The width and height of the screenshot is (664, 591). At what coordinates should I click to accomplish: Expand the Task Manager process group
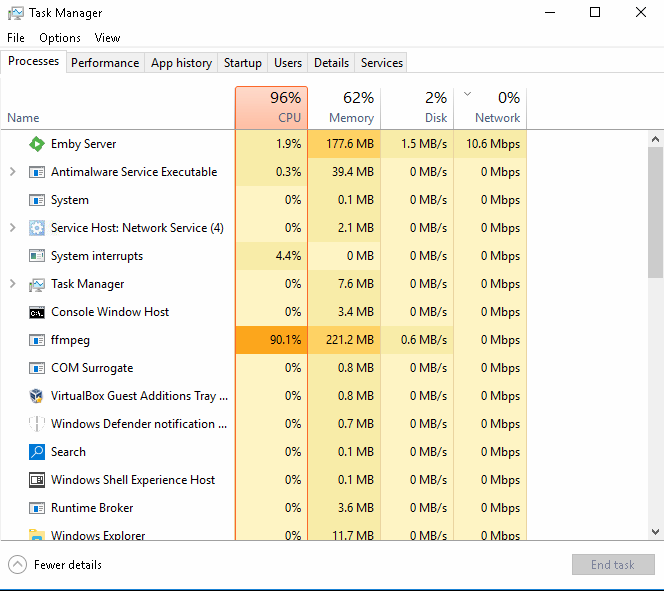[12, 284]
